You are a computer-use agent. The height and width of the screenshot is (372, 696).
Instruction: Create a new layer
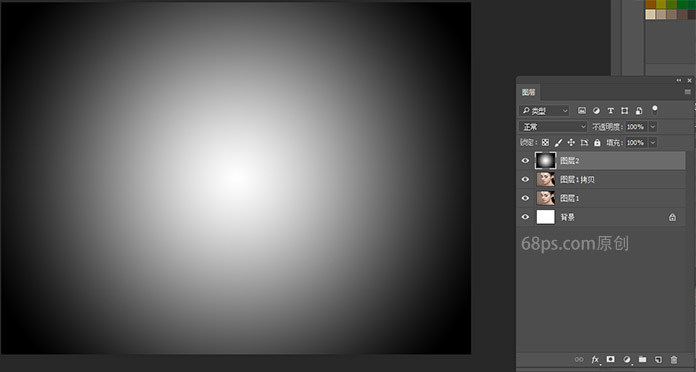[x=658, y=359]
